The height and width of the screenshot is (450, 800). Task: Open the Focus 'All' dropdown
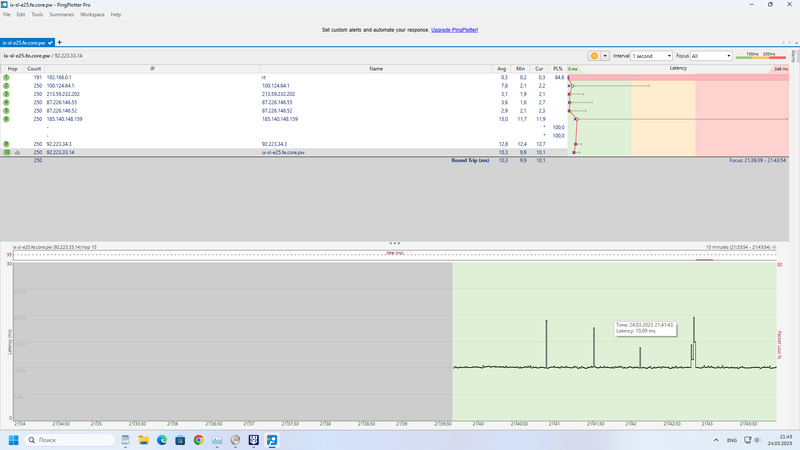coord(711,56)
